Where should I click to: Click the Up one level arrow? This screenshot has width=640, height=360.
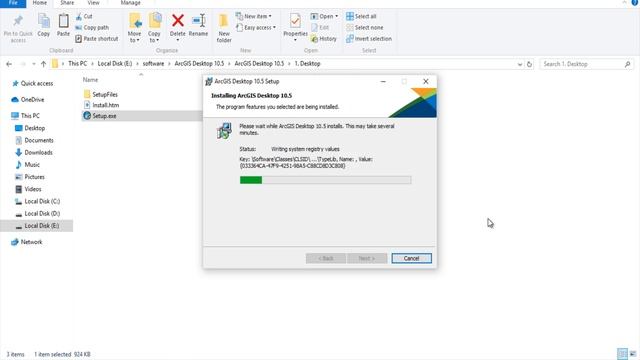(43, 64)
